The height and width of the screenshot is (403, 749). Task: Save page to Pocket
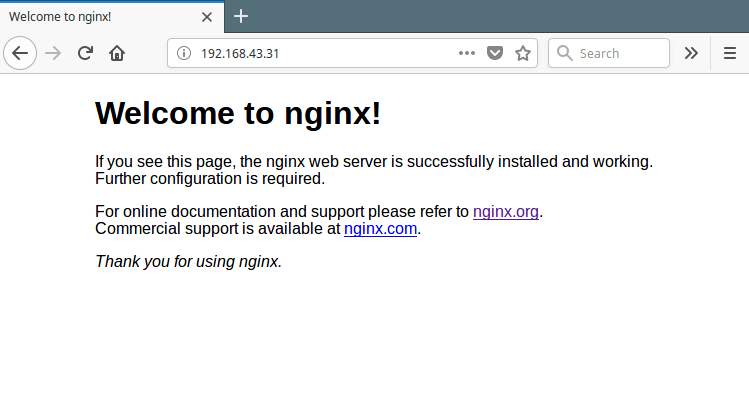pyautogui.click(x=495, y=53)
